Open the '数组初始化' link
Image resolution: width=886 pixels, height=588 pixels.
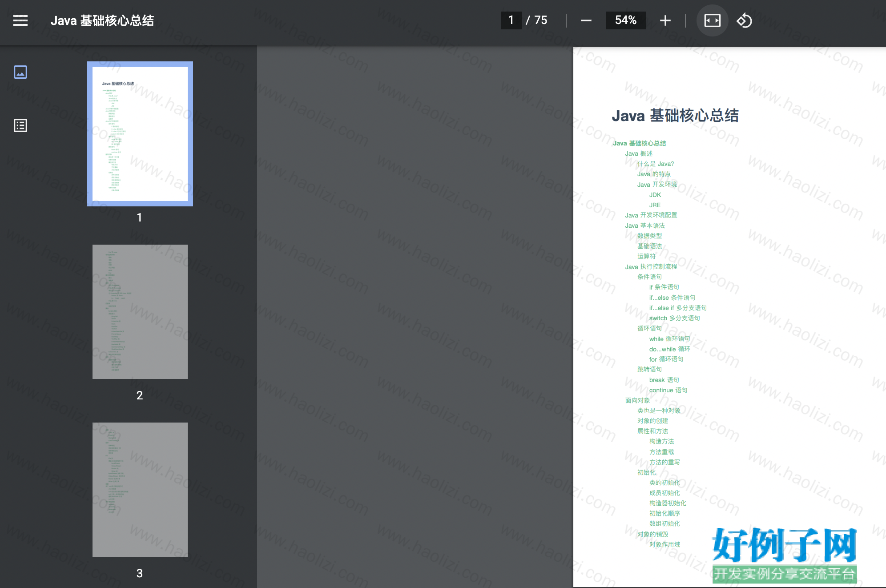coord(664,524)
